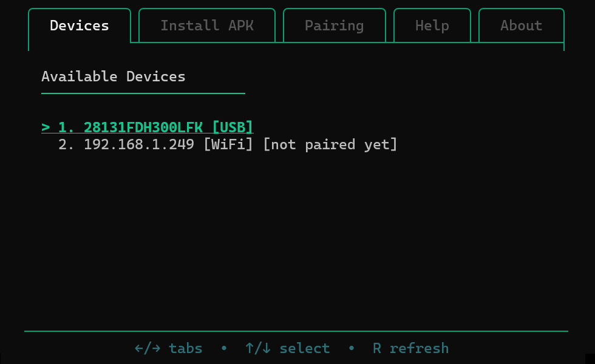
Task: Click the Available Devices heading
Action: [x=113, y=76]
